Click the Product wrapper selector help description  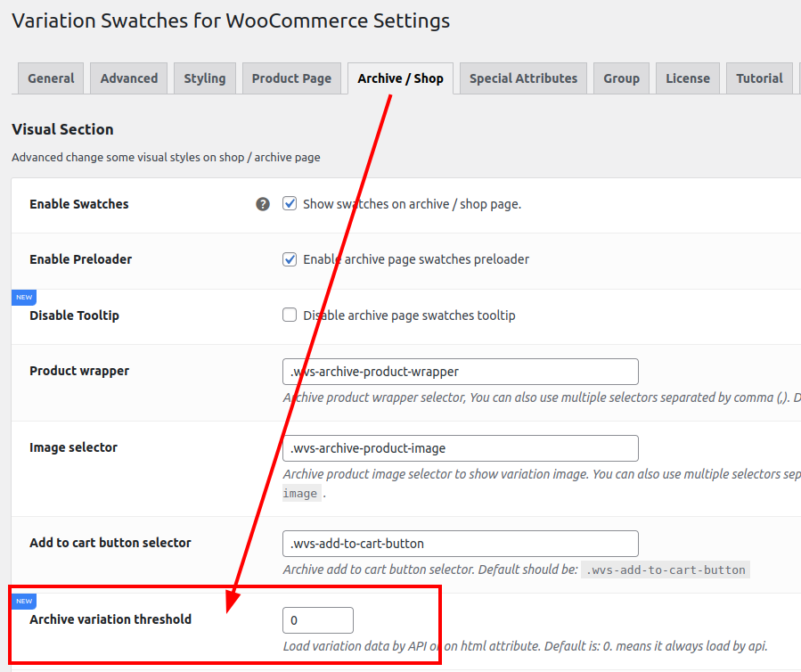point(542,397)
